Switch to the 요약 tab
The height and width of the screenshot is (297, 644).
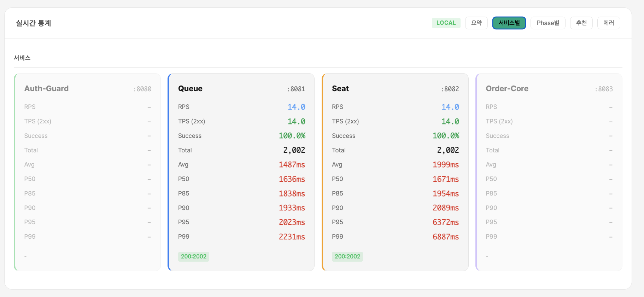pyautogui.click(x=476, y=23)
